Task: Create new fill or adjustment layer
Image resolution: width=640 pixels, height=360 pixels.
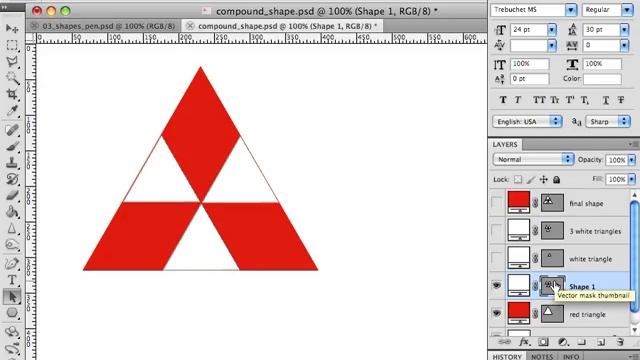Action: (x=563, y=342)
